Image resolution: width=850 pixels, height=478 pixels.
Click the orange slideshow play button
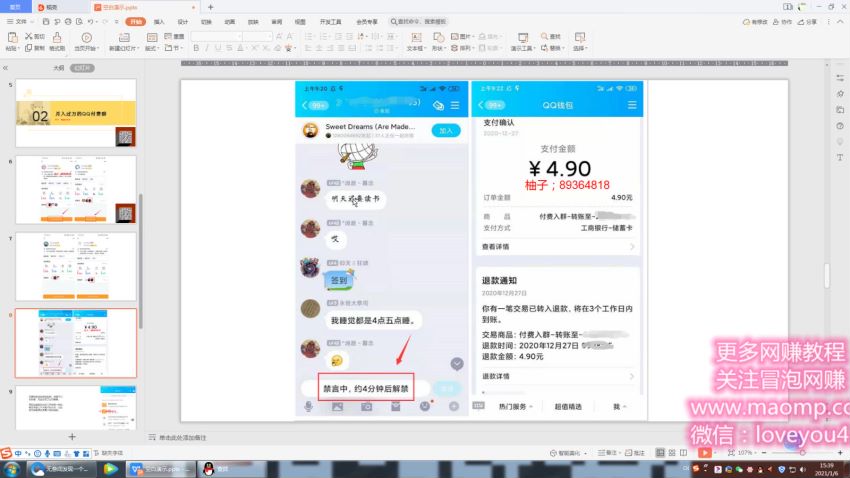coord(704,453)
